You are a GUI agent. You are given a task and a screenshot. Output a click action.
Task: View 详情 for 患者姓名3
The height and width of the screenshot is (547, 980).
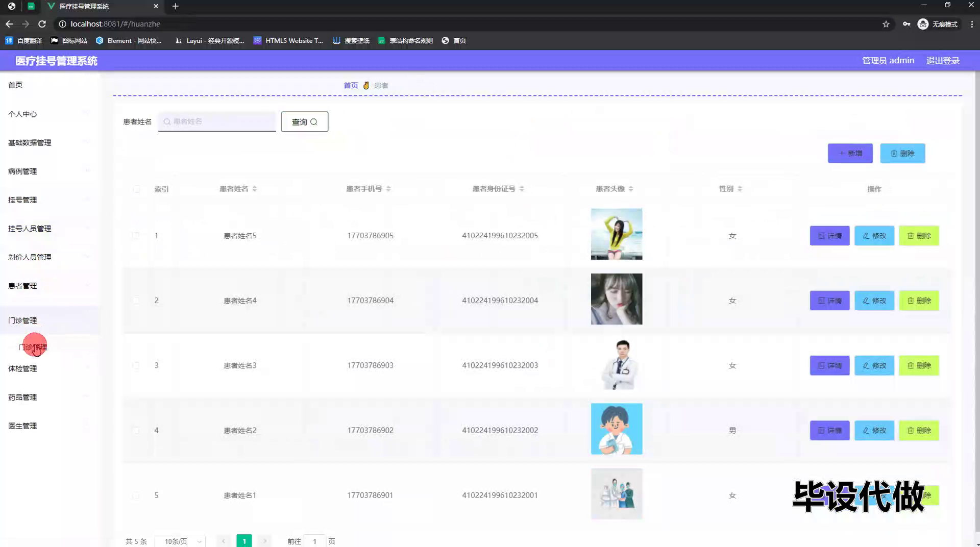point(830,365)
